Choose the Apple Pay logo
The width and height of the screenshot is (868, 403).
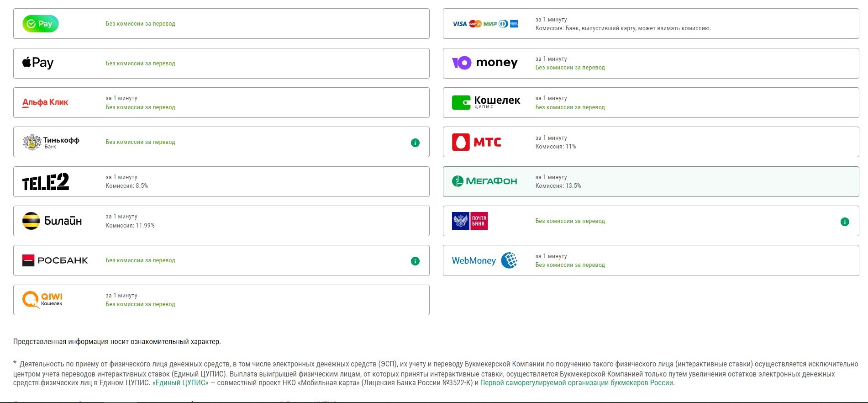pyautogui.click(x=38, y=63)
